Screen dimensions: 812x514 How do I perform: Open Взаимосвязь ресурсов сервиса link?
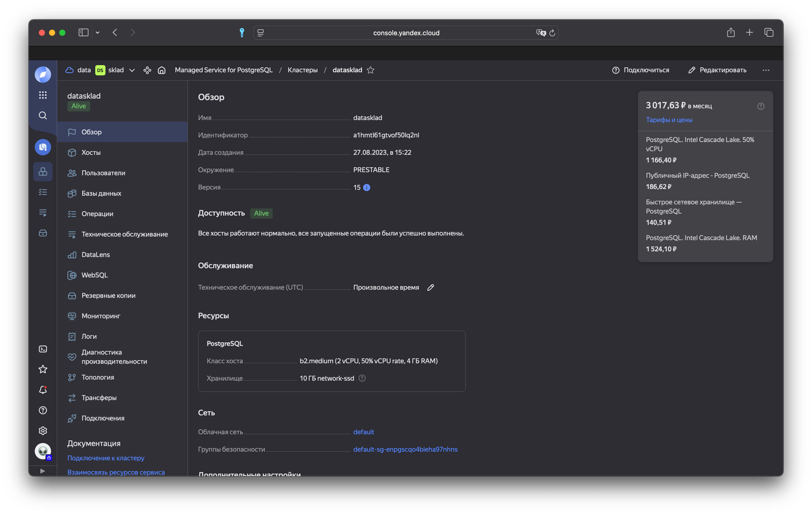point(116,472)
